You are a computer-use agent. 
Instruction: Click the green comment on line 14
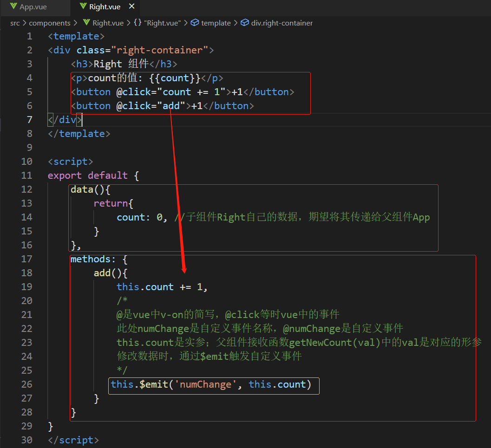[302, 217]
